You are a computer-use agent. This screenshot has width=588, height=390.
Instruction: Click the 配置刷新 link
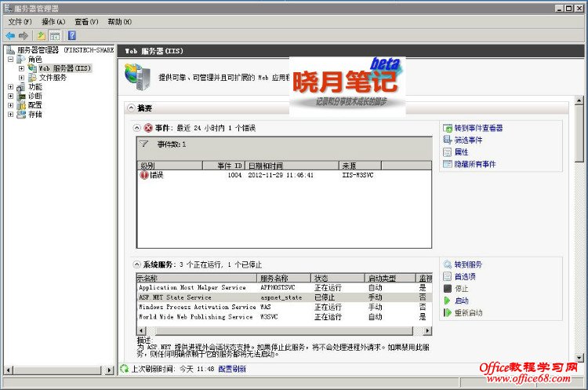click(232, 369)
